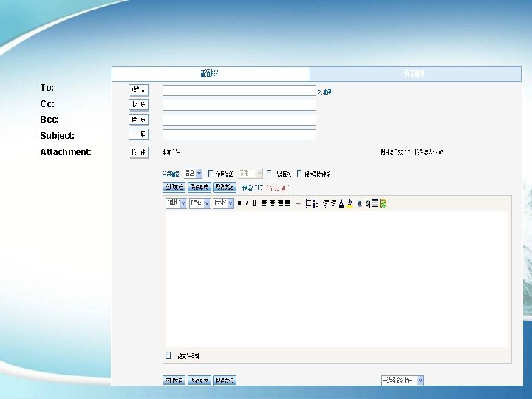Align message text to the left

pyautogui.click(x=265, y=204)
